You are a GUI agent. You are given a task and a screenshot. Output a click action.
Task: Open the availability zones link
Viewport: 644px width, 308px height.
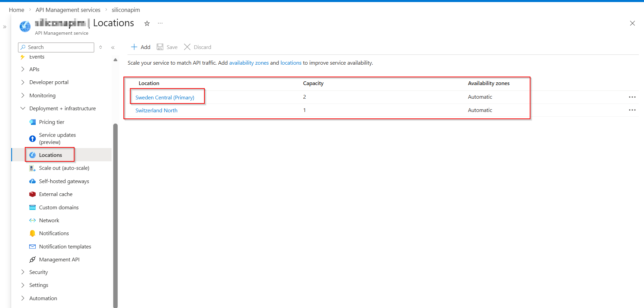(x=249, y=63)
